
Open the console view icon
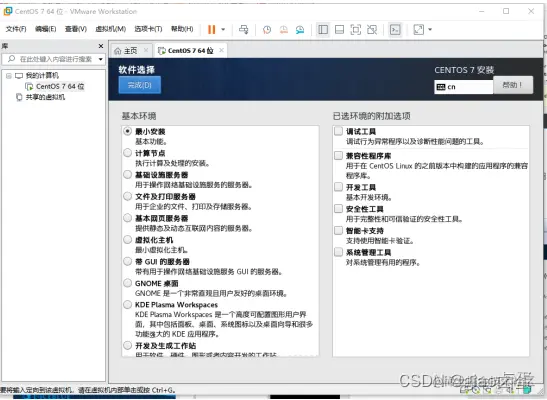(x=395, y=30)
